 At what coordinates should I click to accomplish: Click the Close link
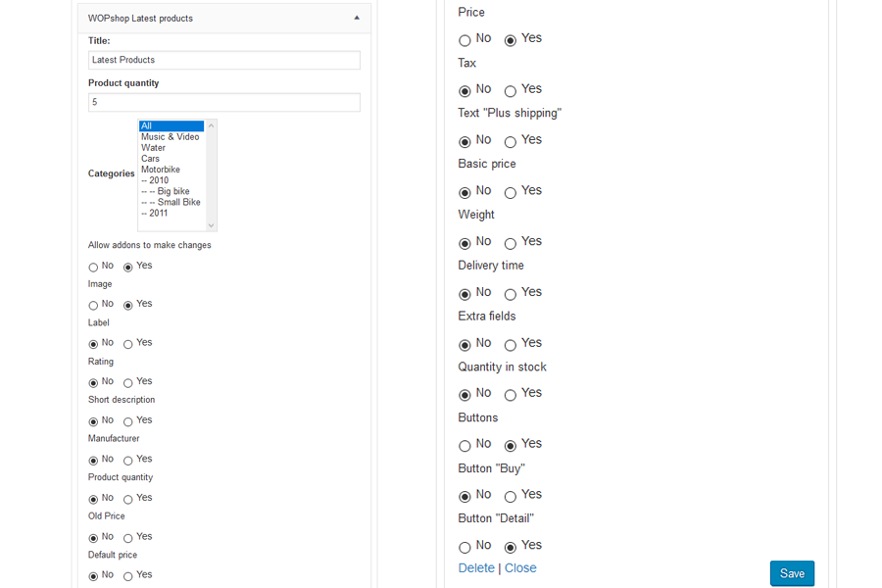[x=520, y=568]
